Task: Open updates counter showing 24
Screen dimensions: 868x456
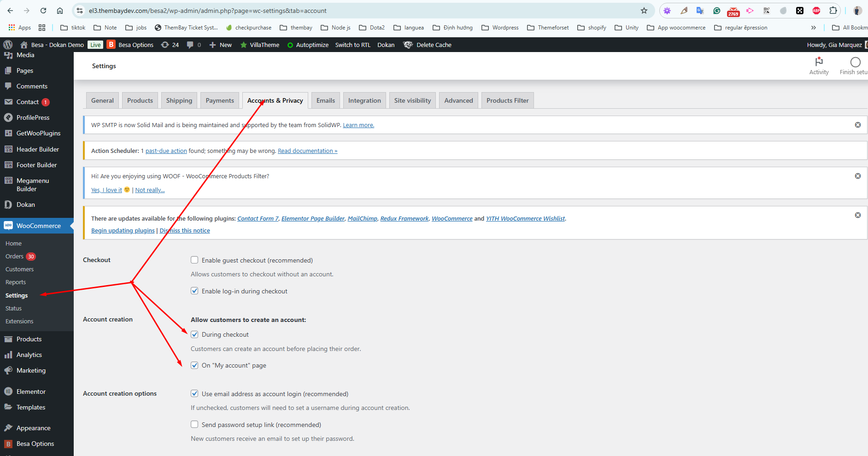Action: (170, 45)
